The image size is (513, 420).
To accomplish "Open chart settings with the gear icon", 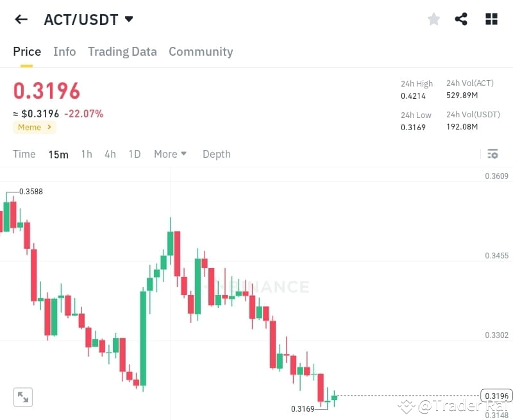I will click(x=492, y=154).
